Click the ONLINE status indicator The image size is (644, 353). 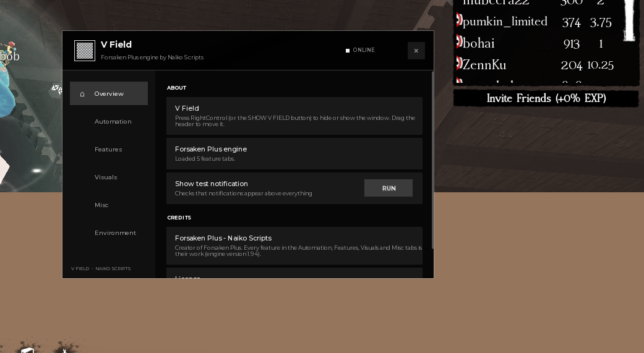360,50
